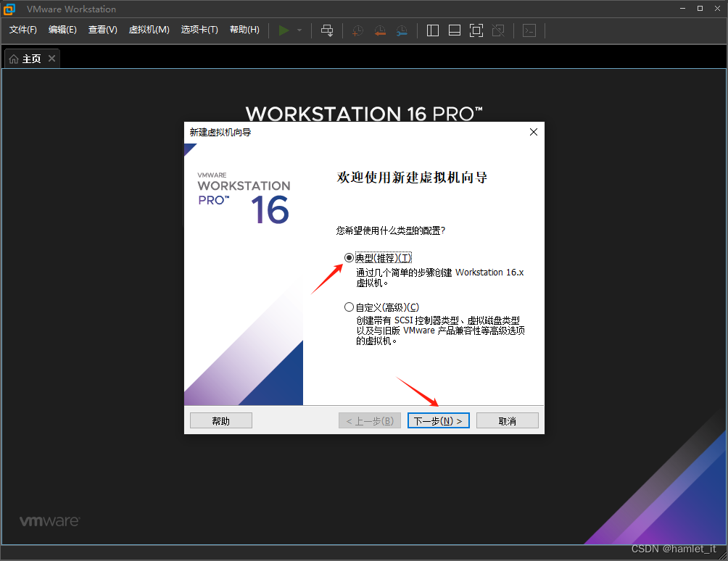Click the 上一步(B) button
Image resolution: width=728 pixels, height=561 pixels.
click(370, 421)
